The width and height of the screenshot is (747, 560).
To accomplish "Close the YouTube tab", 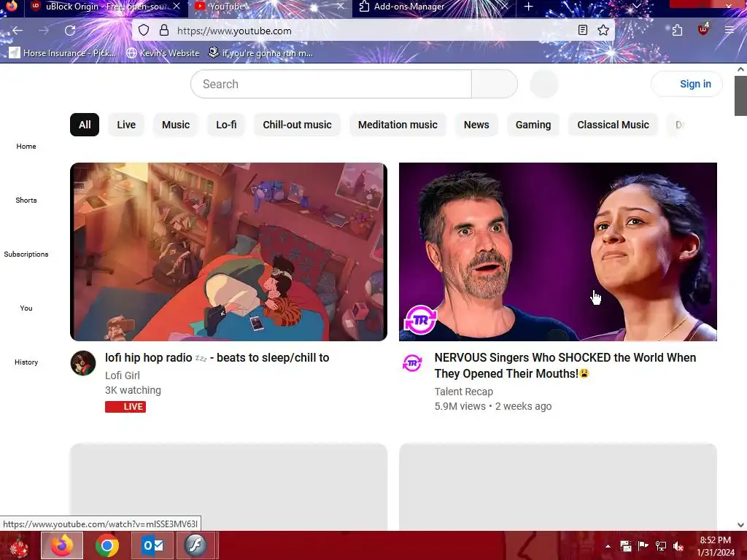I will [340, 7].
